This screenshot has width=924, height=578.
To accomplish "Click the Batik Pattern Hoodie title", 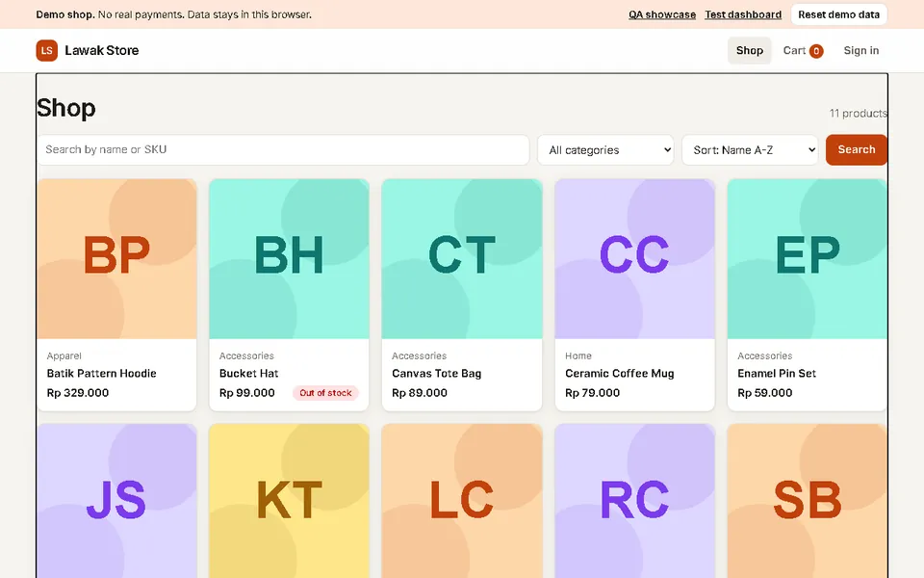I will tap(101, 374).
